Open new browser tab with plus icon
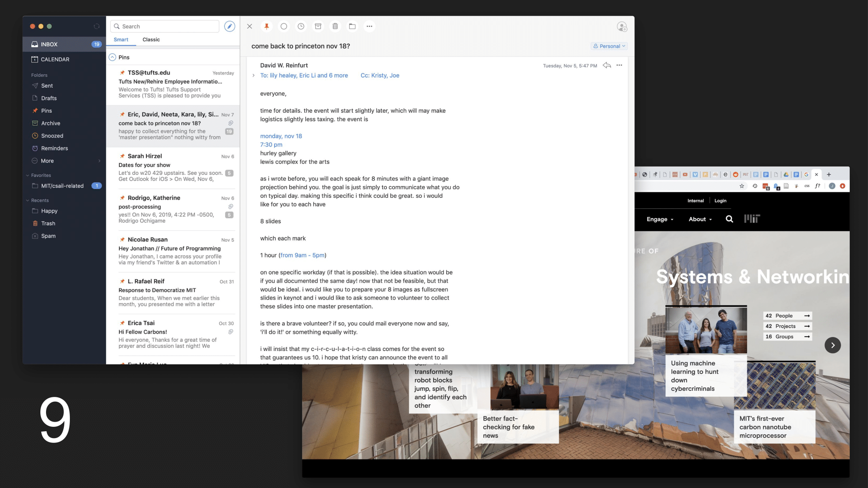Image resolution: width=868 pixels, height=488 pixels. pyautogui.click(x=829, y=175)
